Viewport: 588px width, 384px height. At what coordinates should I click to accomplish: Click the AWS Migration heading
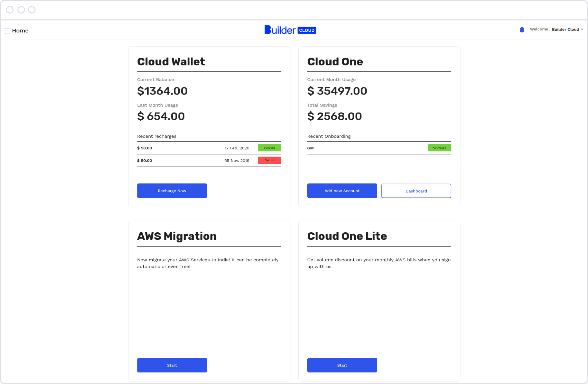[x=177, y=236]
